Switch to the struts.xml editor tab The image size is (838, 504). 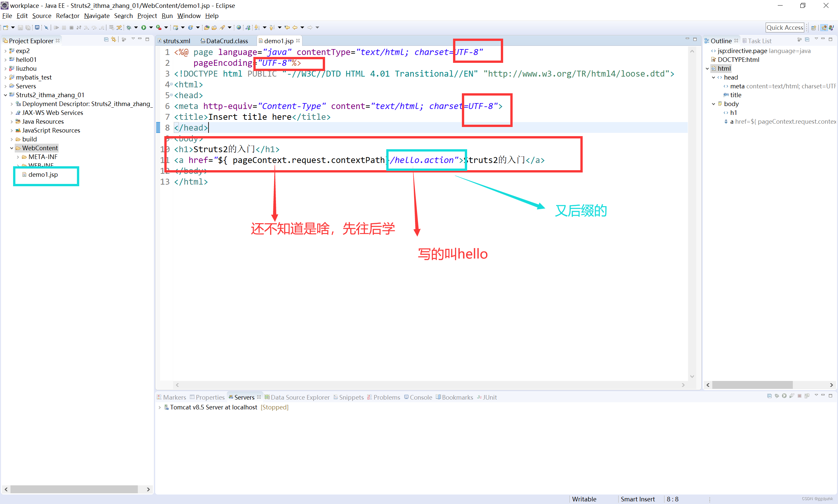(174, 41)
